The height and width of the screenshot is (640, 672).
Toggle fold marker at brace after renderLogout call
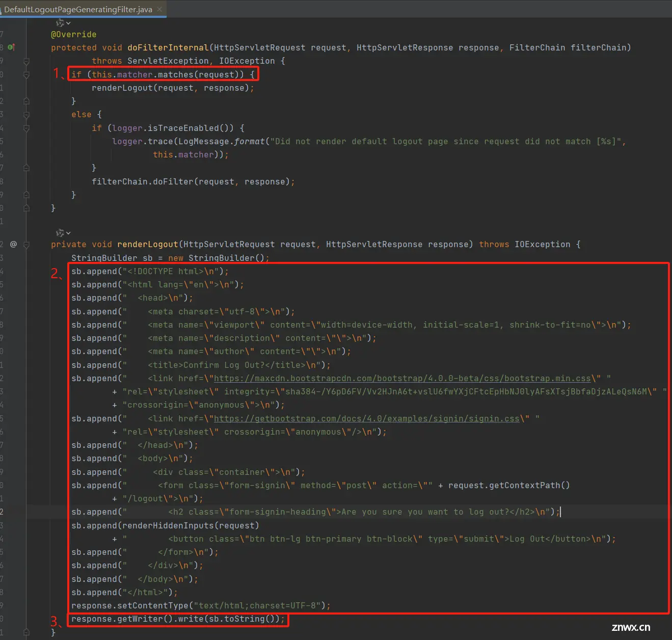point(26,101)
